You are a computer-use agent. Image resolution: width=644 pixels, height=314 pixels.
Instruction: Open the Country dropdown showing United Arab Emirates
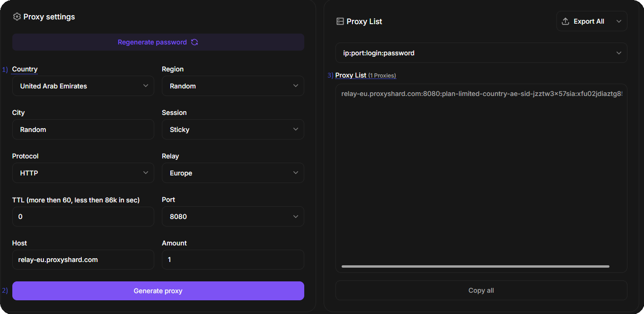(83, 86)
